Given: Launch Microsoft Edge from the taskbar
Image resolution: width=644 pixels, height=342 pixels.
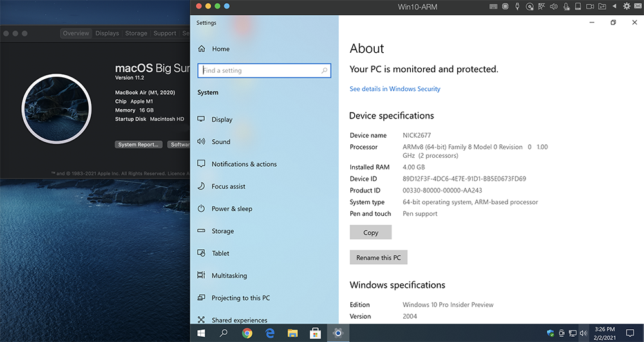Looking at the screenshot, I should (x=270, y=333).
